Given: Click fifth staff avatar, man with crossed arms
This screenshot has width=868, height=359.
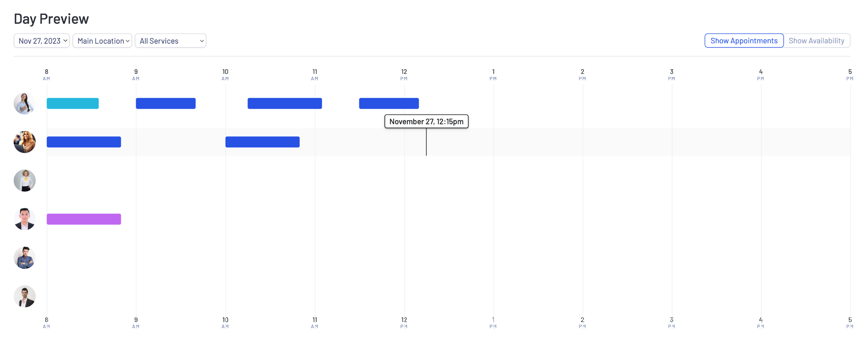Looking at the screenshot, I should [25, 258].
